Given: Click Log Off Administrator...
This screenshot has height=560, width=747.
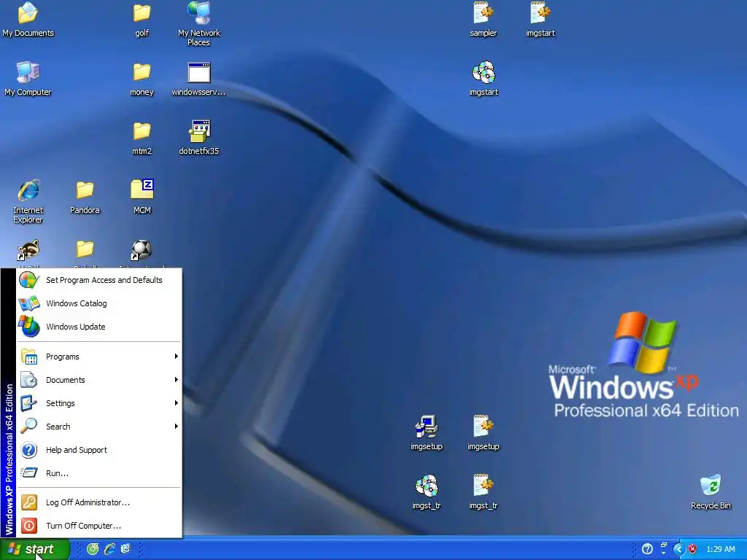Looking at the screenshot, I should click(x=99, y=502).
